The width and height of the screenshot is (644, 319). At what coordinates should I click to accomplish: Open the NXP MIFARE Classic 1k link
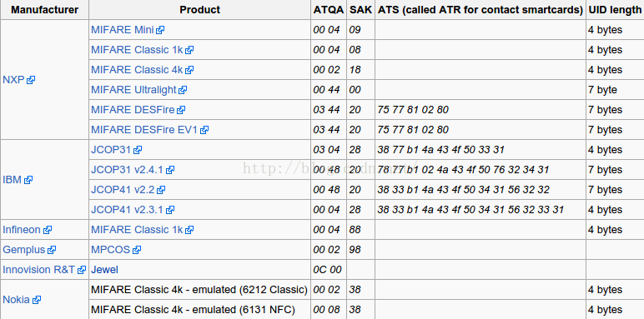137,50
